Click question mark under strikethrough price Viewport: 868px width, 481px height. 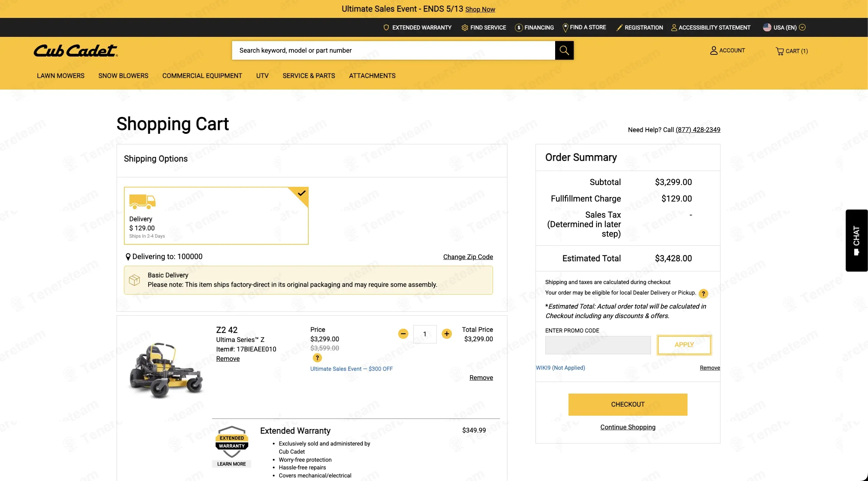pos(317,358)
